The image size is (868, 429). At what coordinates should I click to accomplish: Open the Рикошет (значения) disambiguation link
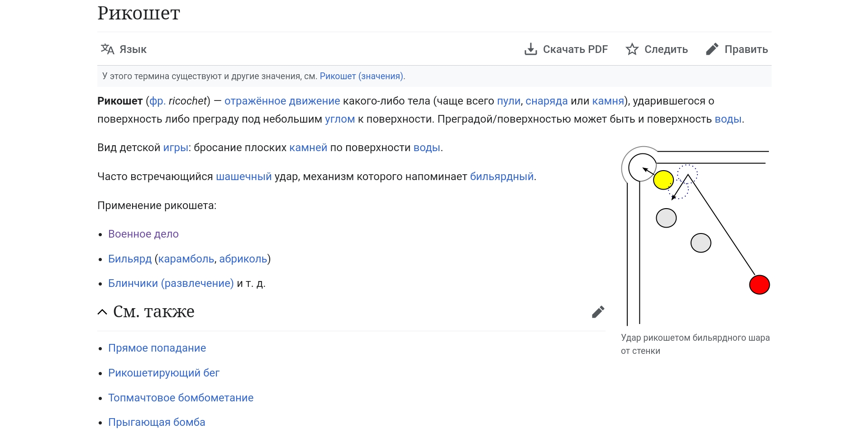pyautogui.click(x=362, y=76)
